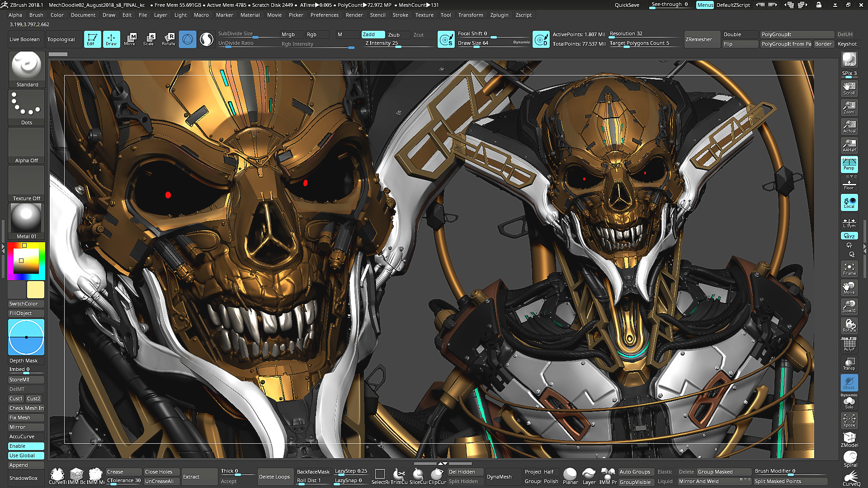Click the Zoom canvas icon

(x=849, y=108)
